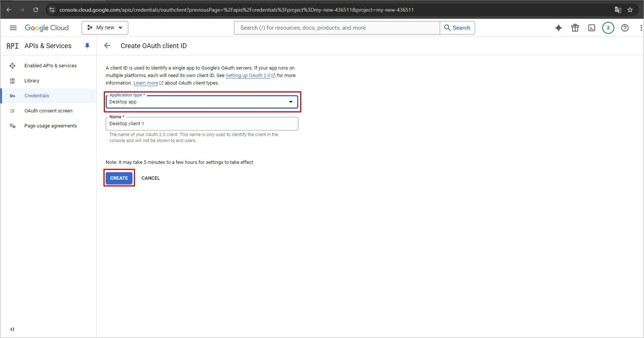Viewport: 644px width, 338px height.
Task: Go back using the blue arrow
Action: point(107,46)
